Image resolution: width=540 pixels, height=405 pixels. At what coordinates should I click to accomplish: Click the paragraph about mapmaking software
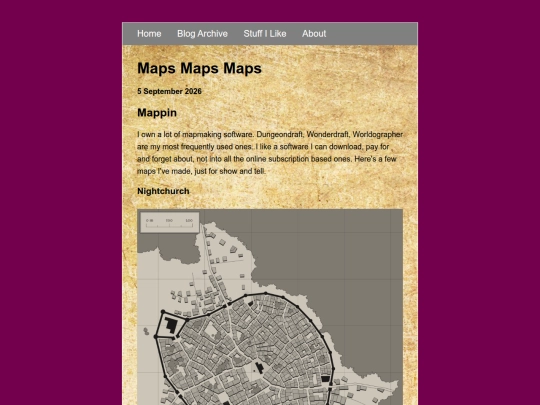click(x=270, y=153)
